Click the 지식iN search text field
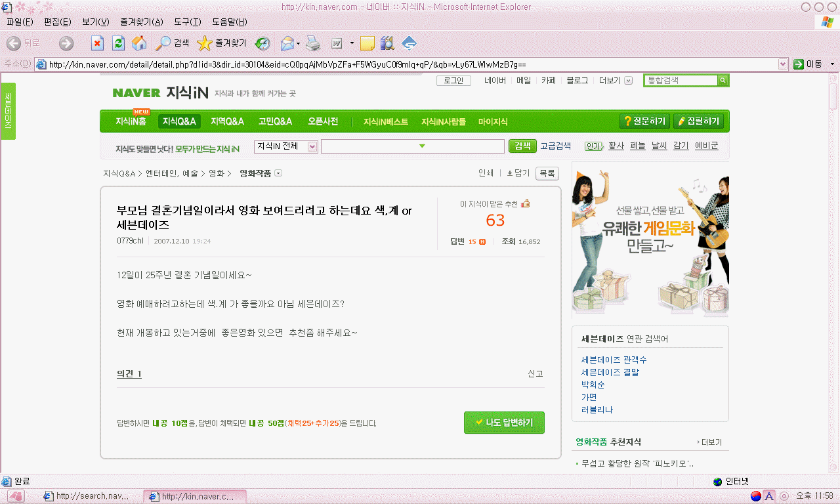Viewport: 840px width, 504px height. pos(413,146)
